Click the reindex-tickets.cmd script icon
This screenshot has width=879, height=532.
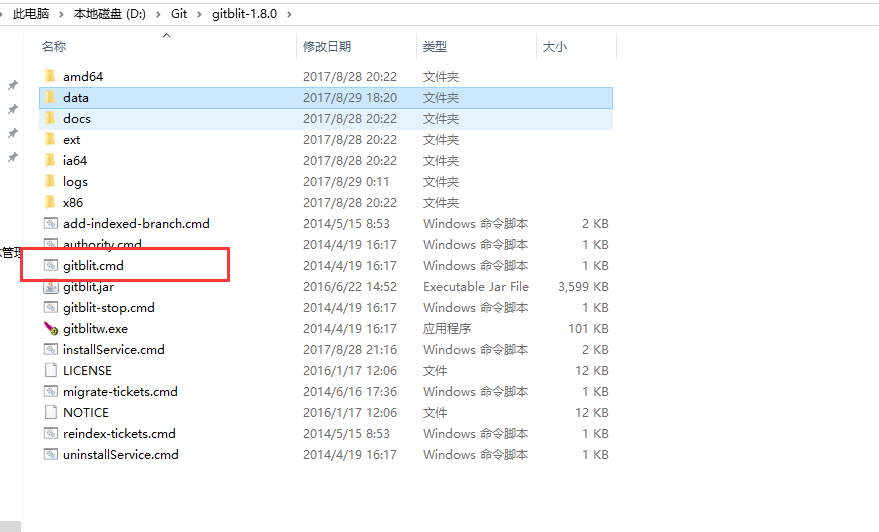(x=50, y=434)
